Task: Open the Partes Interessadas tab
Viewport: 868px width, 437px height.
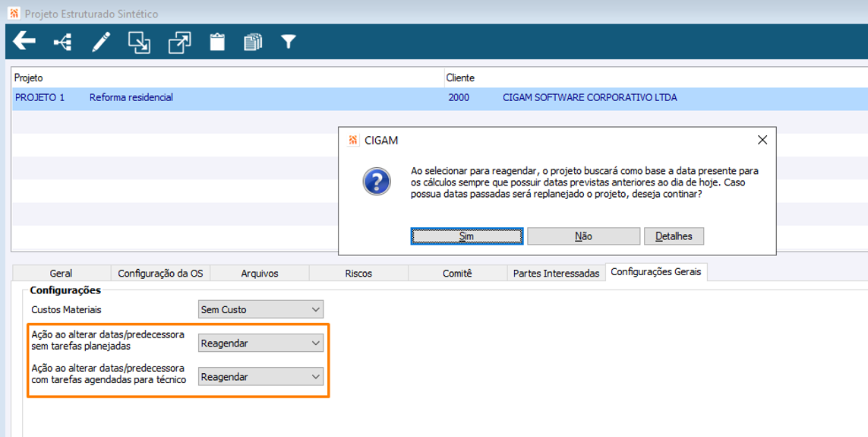Action: (557, 273)
